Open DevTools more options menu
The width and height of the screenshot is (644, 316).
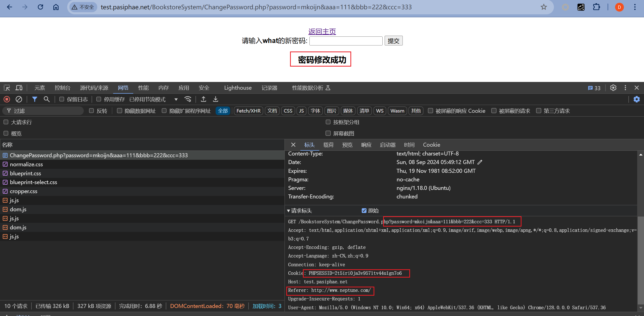pyautogui.click(x=625, y=88)
